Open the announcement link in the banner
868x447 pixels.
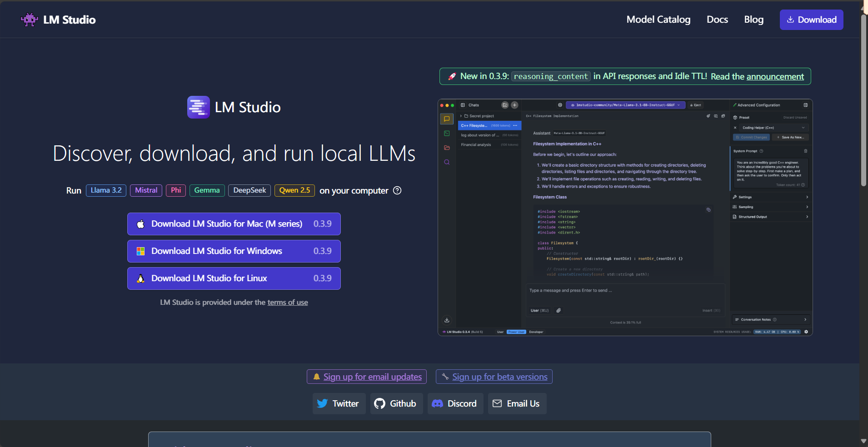click(775, 76)
